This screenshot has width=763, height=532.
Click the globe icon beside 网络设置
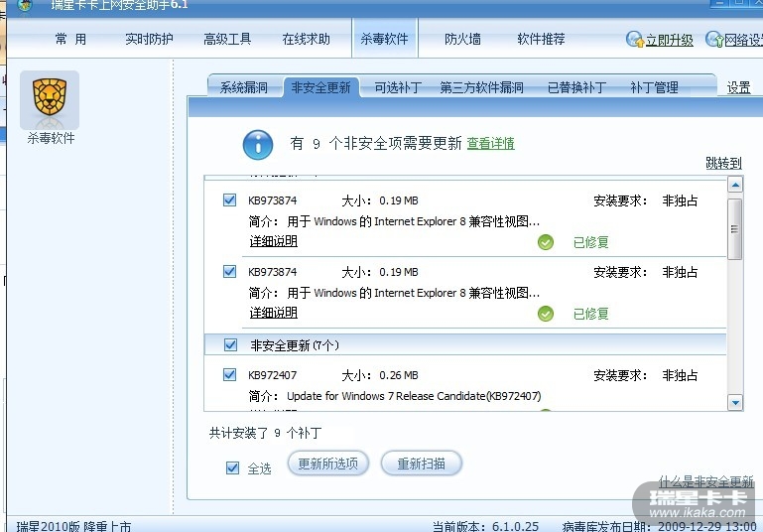click(x=713, y=39)
